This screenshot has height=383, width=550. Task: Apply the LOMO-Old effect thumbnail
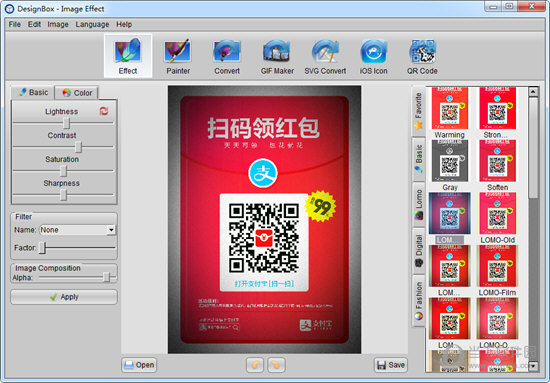pos(497,213)
